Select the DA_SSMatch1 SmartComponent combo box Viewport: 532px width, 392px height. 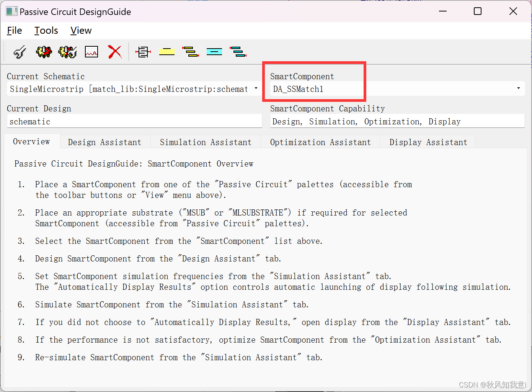click(x=397, y=89)
